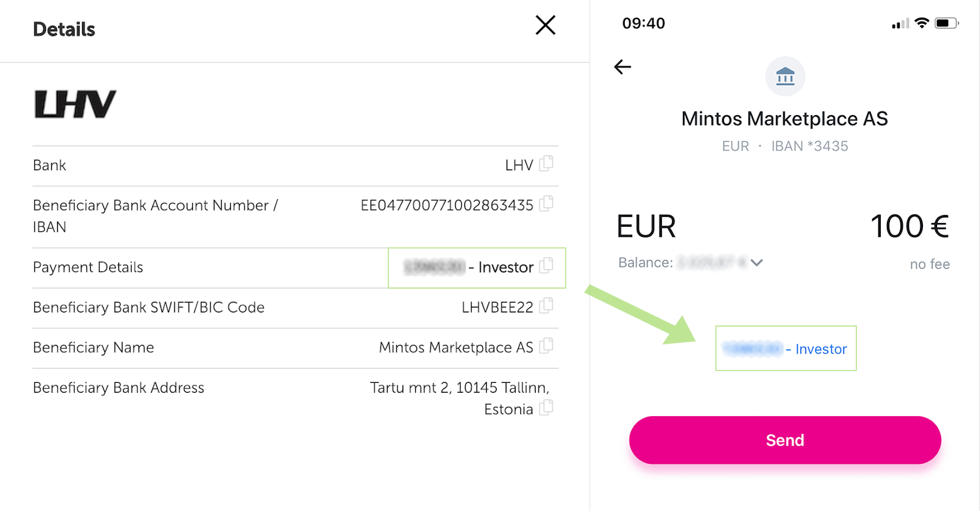Copy the IBAN account number
Image resolution: width=980 pixels, height=511 pixels.
click(546, 203)
